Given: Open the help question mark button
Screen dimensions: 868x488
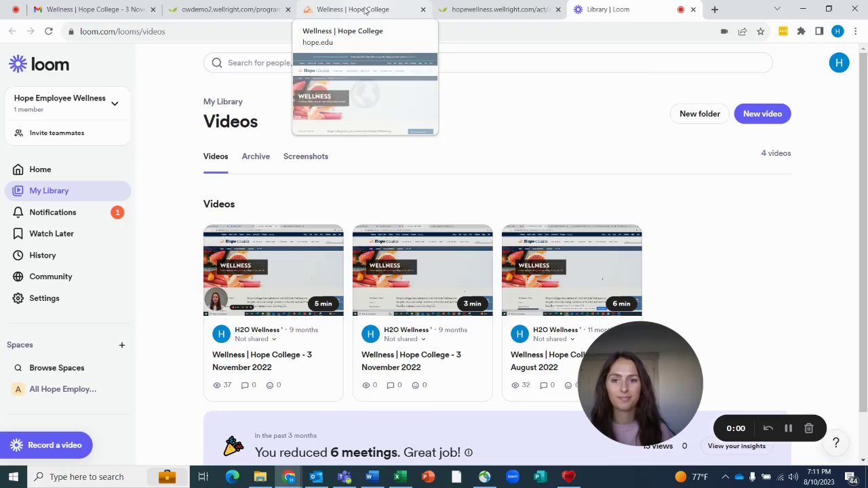Looking at the screenshot, I should click(x=836, y=443).
